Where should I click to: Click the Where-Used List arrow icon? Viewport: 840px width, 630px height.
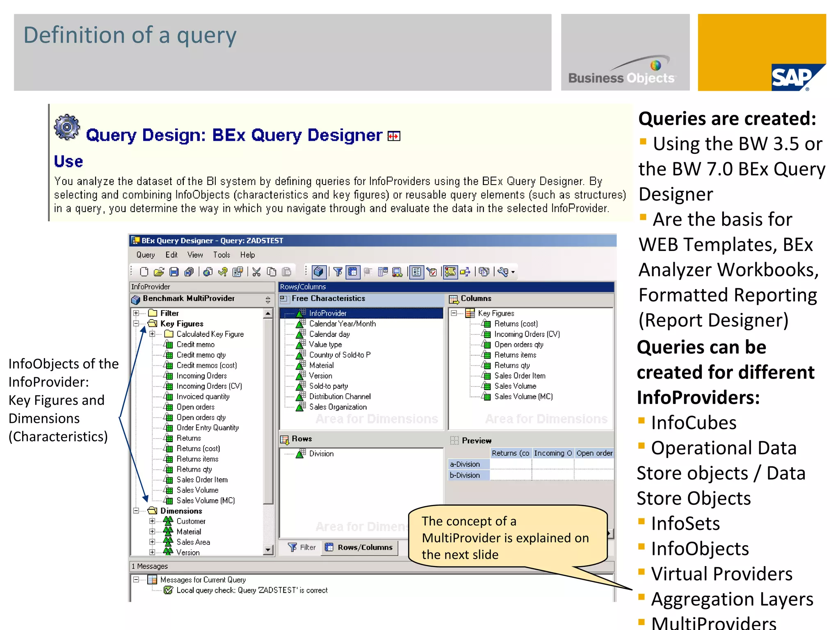tap(465, 272)
